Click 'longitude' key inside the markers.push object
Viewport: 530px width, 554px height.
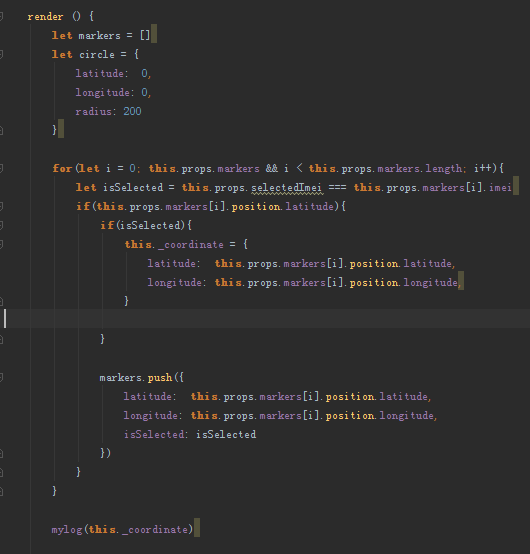tap(150, 416)
